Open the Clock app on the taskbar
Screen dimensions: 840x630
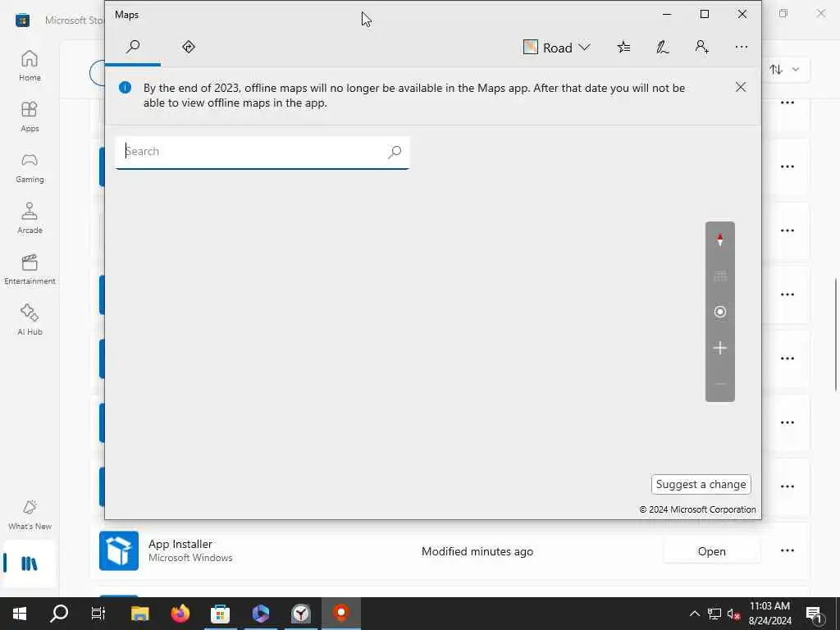pos(301,614)
